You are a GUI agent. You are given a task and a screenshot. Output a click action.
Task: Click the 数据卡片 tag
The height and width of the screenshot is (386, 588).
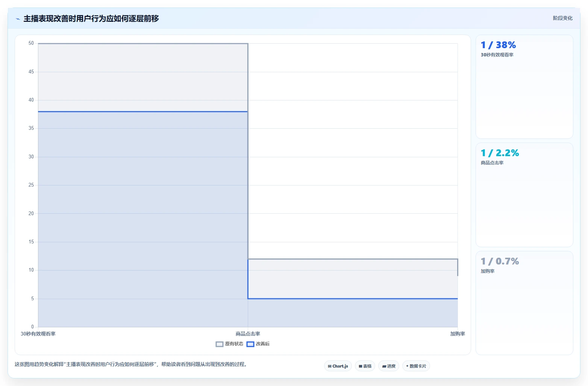tap(416, 366)
